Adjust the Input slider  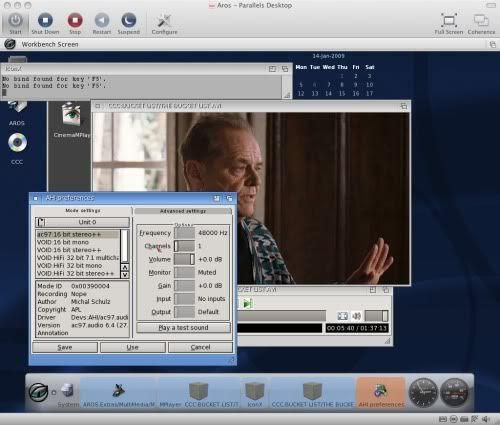click(x=185, y=299)
